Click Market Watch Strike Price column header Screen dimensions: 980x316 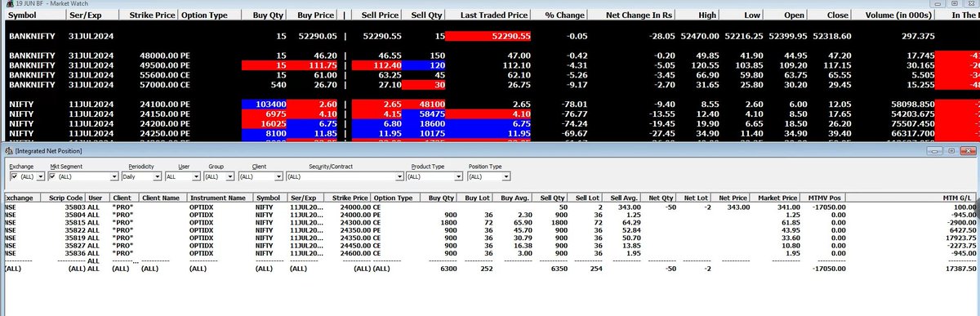point(150,16)
